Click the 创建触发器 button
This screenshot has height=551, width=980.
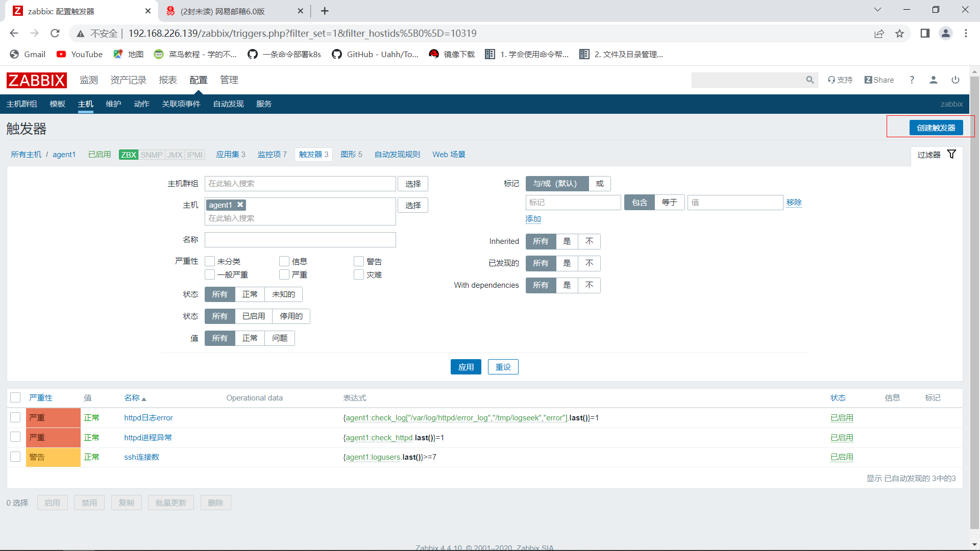coord(936,128)
